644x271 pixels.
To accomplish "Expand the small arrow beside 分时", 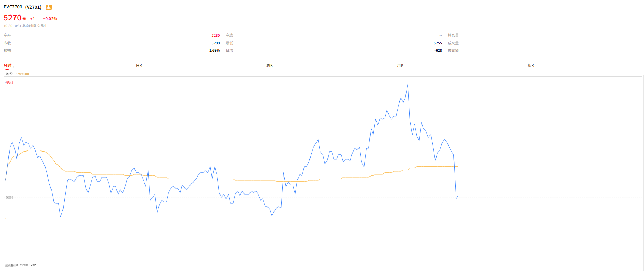I will click(x=14, y=67).
